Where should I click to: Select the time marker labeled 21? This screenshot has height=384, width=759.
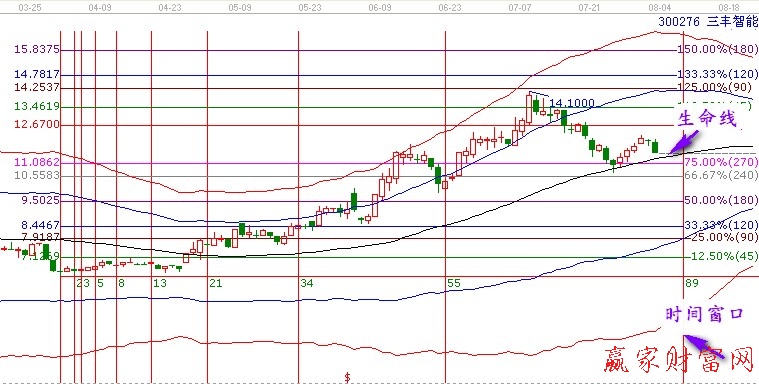click(x=216, y=283)
